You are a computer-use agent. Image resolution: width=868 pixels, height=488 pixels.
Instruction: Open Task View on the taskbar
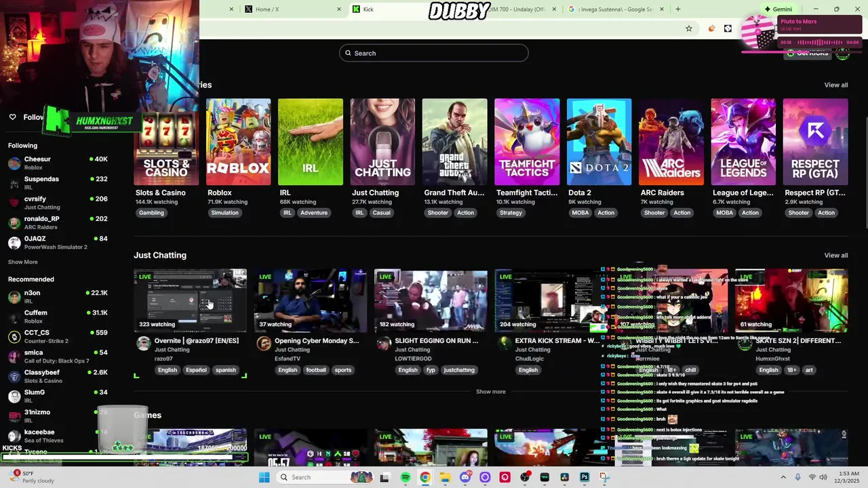coord(384,477)
